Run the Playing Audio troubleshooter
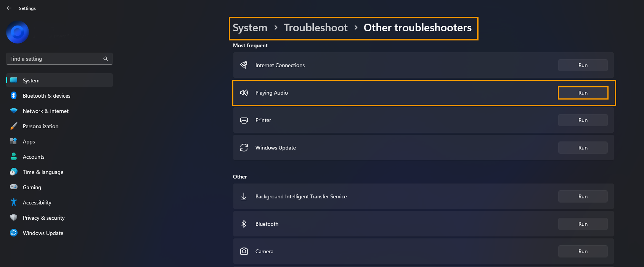 583,93
